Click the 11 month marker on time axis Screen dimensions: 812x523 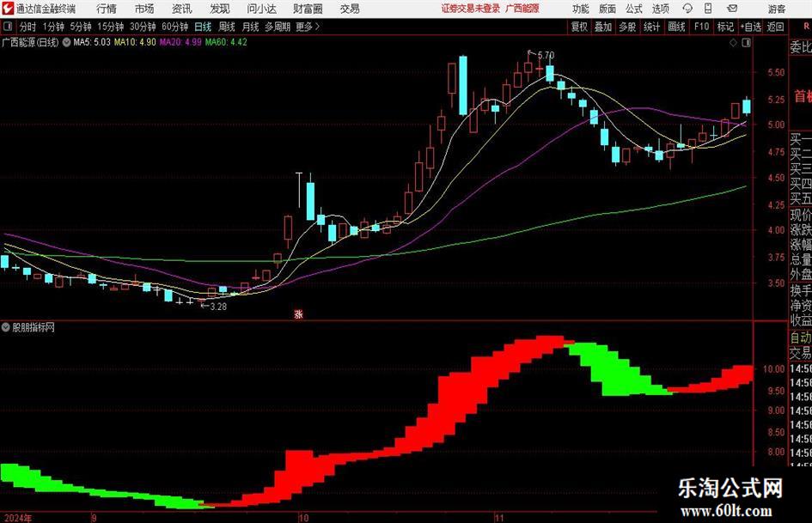click(498, 518)
